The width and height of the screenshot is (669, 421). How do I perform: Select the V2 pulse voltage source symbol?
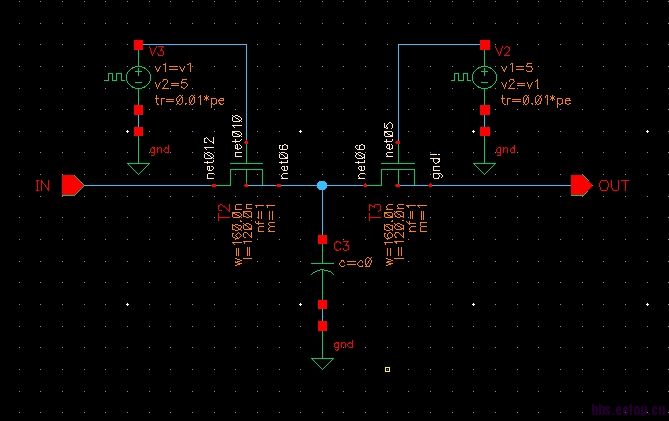coord(484,78)
